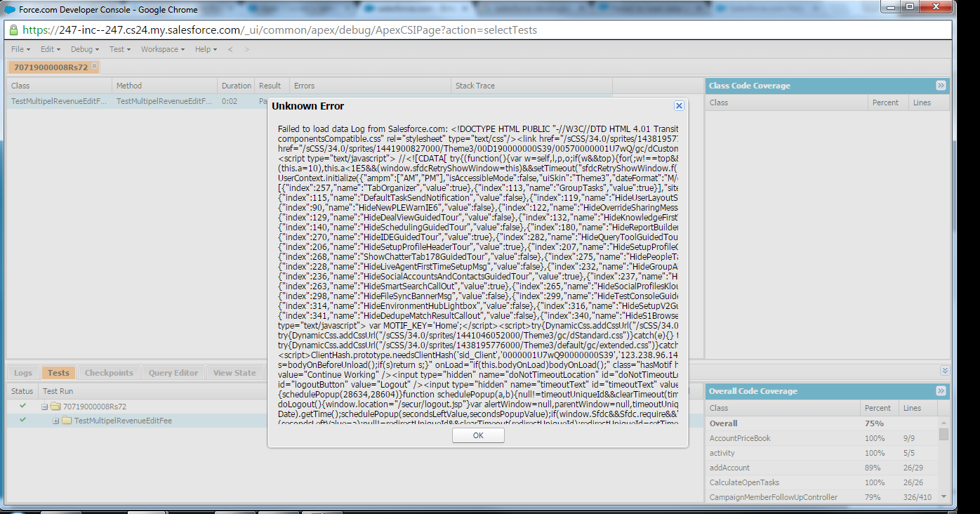Sort by the Method column header

tap(164, 86)
